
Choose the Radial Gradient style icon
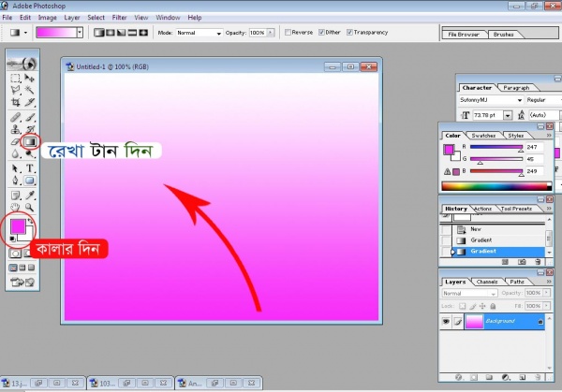(x=111, y=33)
